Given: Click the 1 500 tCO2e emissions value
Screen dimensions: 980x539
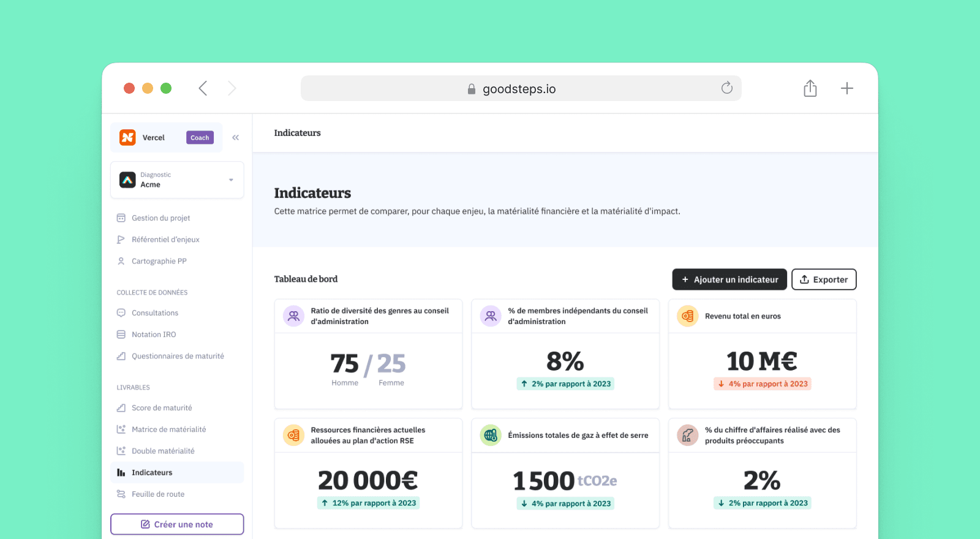Looking at the screenshot, I should click(x=565, y=481).
